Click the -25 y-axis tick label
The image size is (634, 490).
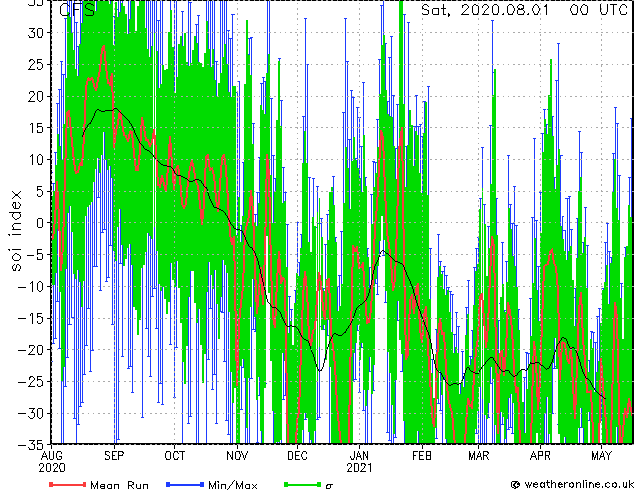[31, 382]
